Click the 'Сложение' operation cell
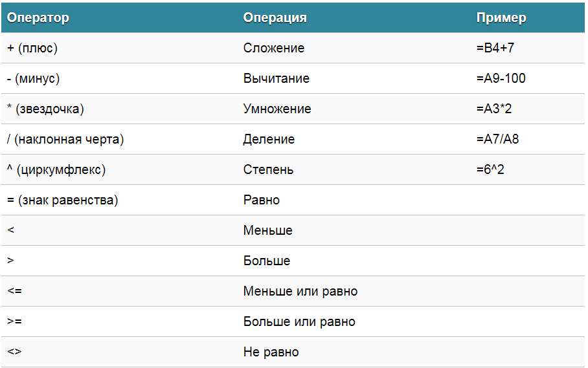Viewport: 588px width, 368px height. click(274, 48)
